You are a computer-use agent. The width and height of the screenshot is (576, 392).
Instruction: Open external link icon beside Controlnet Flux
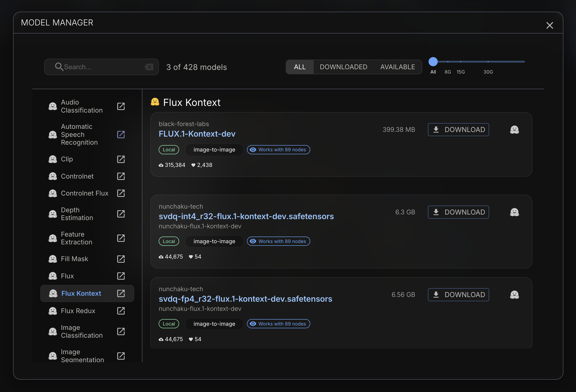click(x=121, y=193)
